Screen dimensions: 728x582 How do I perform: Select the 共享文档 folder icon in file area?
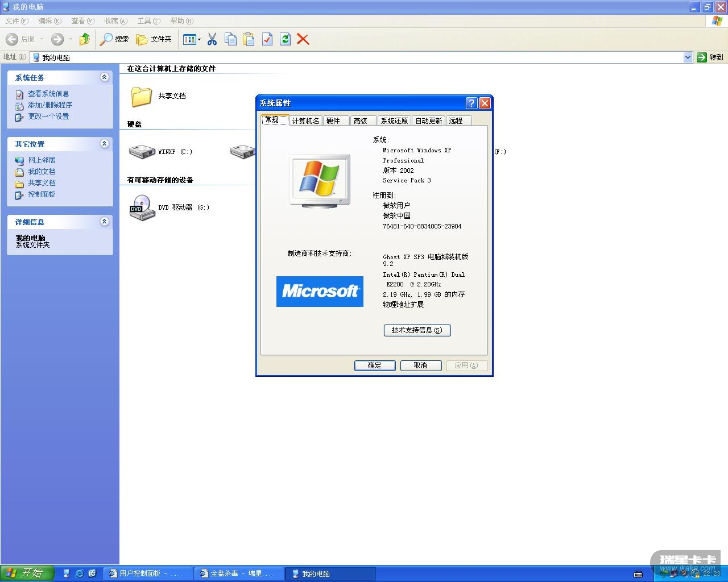(142, 96)
